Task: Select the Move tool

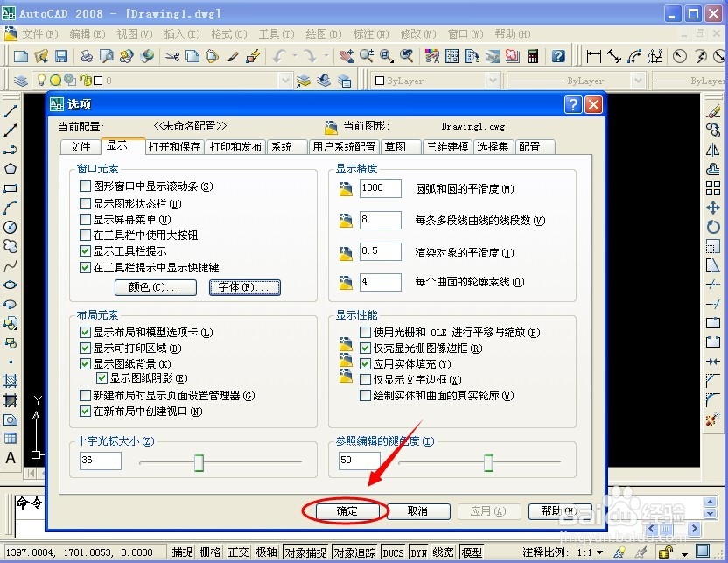Action: click(x=713, y=208)
